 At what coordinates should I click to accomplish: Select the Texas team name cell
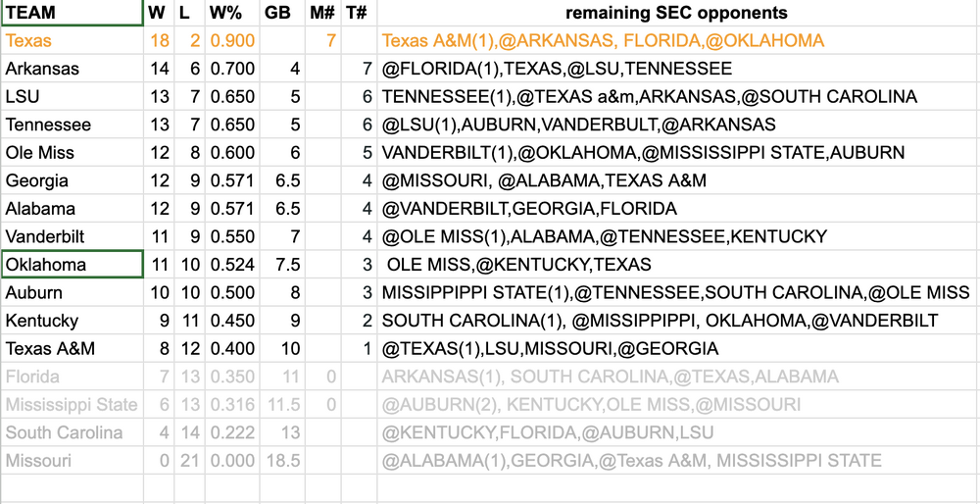pyautogui.click(x=71, y=41)
